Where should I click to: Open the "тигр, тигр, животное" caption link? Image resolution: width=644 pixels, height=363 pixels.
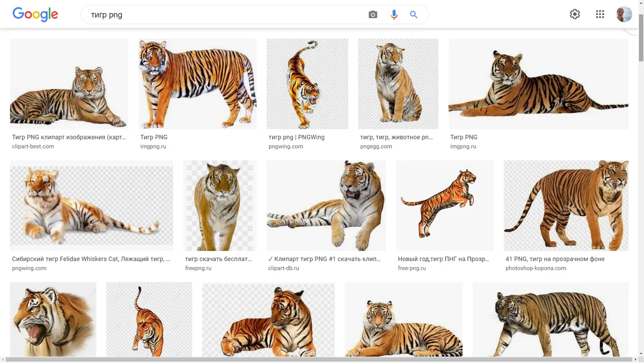[397, 137]
